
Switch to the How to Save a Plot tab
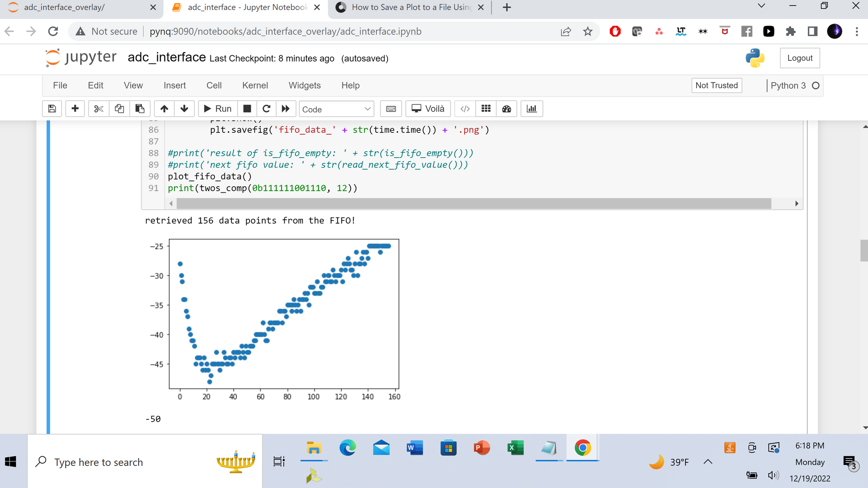click(x=410, y=7)
